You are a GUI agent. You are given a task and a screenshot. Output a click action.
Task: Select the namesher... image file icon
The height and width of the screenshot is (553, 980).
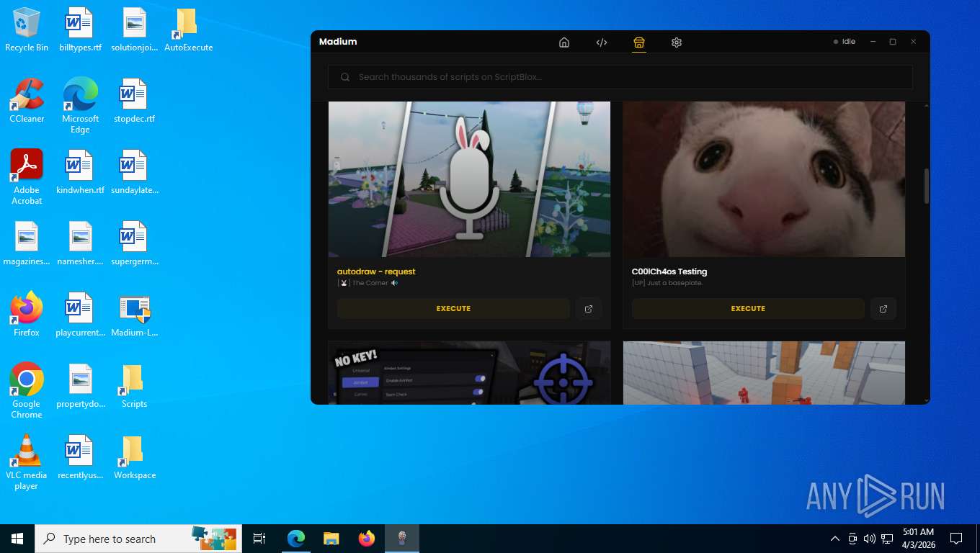[80, 243]
